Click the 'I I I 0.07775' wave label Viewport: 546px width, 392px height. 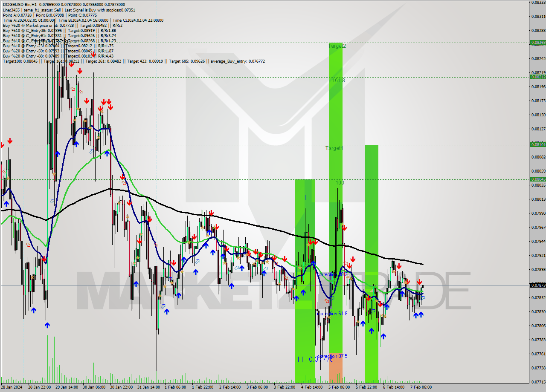(x=315, y=359)
